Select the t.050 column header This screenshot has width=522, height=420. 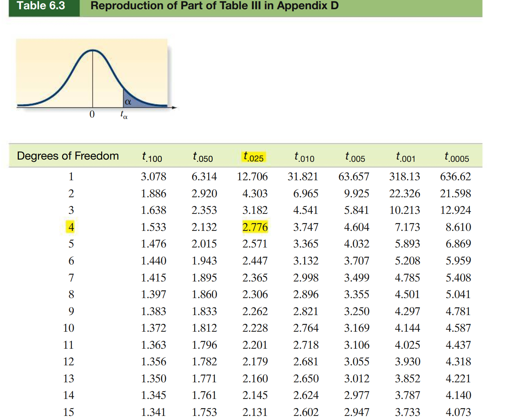click(203, 157)
